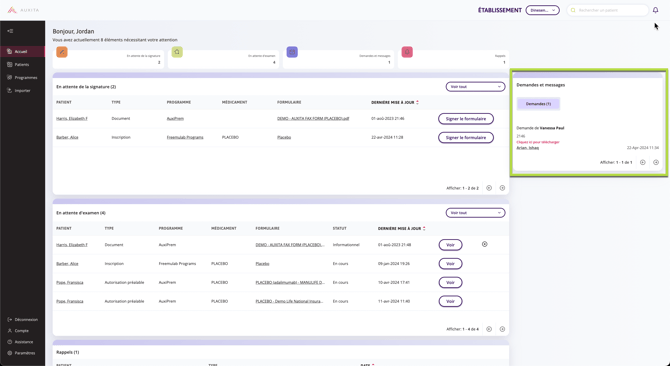The width and height of the screenshot is (670, 366).
Task: Click the notification bell icon
Action: point(655,10)
